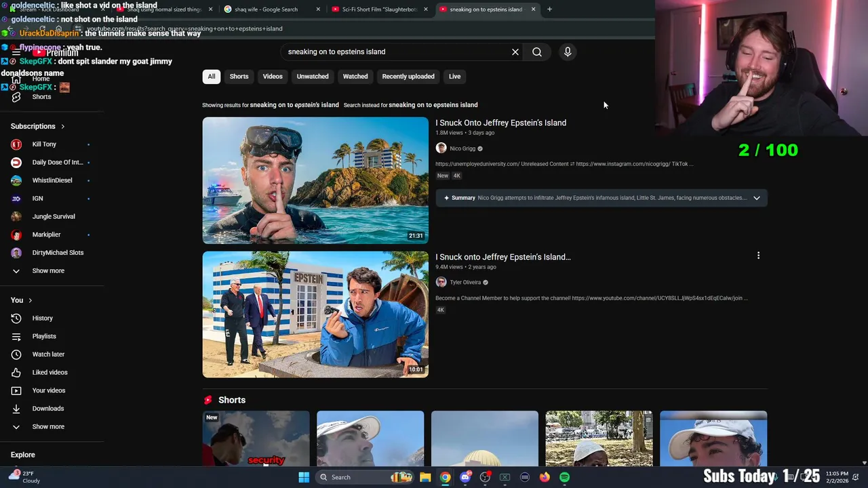The height and width of the screenshot is (488, 868).
Task: Clear the search box with the X icon
Action: pos(515,52)
